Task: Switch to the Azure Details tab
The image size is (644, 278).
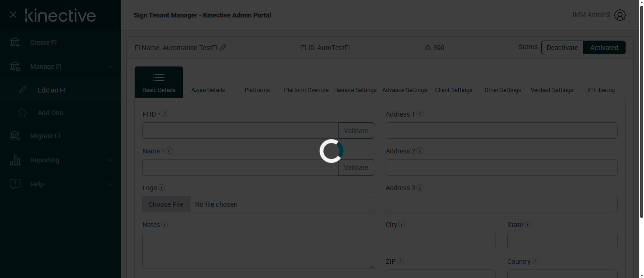Action: [208, 90]
